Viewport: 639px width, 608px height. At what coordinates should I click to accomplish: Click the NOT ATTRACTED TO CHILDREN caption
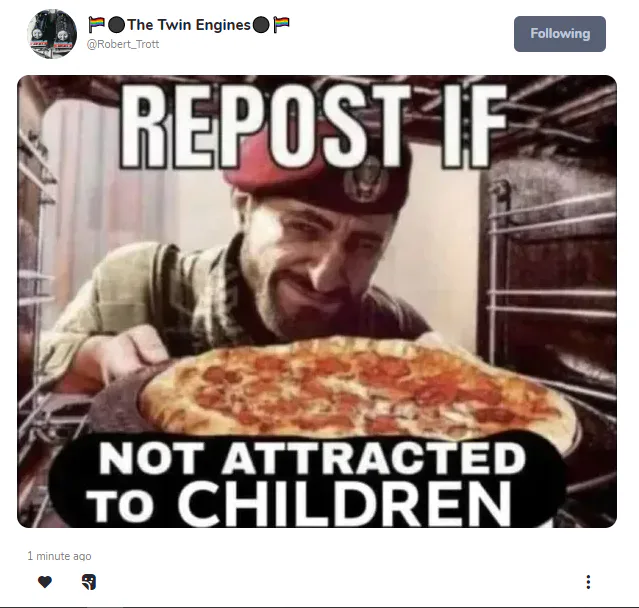coord(308,481)
